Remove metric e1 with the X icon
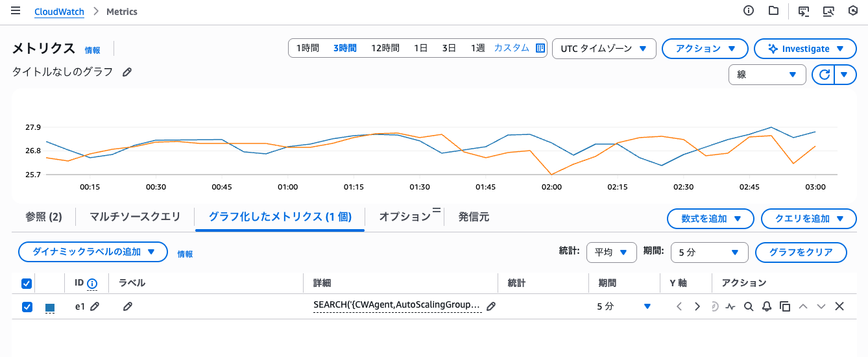The width and height of the screenshot is (868, 357). pos(839,306)
